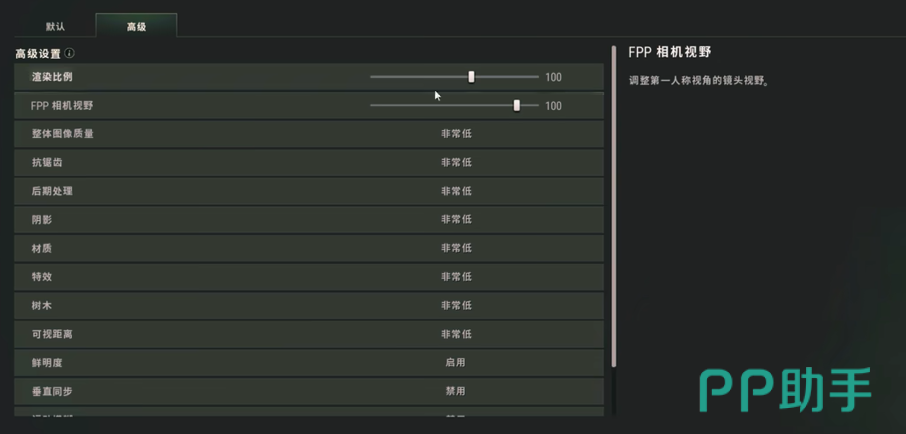Click the 渲染比例 slider handle
This screenshot has height=434, width=906.
471,77
